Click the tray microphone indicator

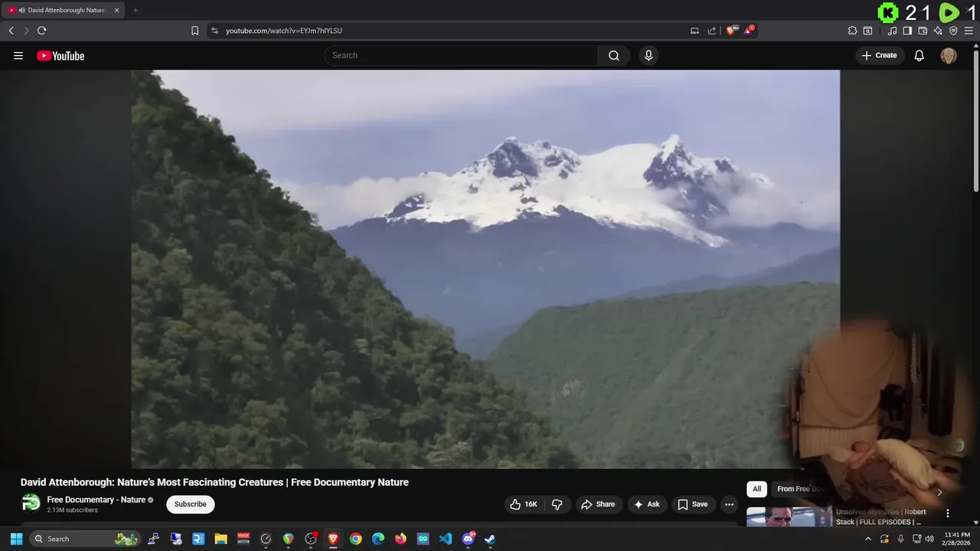(x=900, y=539)
